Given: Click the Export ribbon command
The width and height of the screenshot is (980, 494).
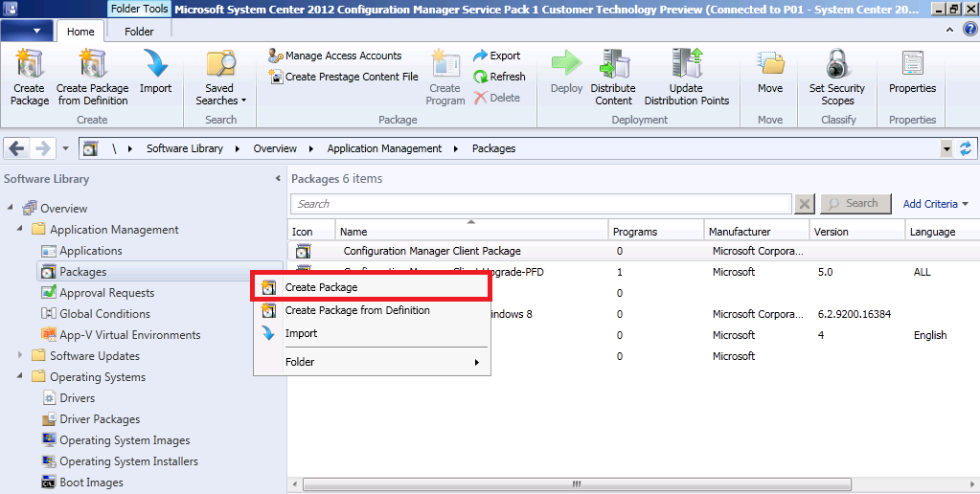Looking at the screenshot, I should coord(497,56).
